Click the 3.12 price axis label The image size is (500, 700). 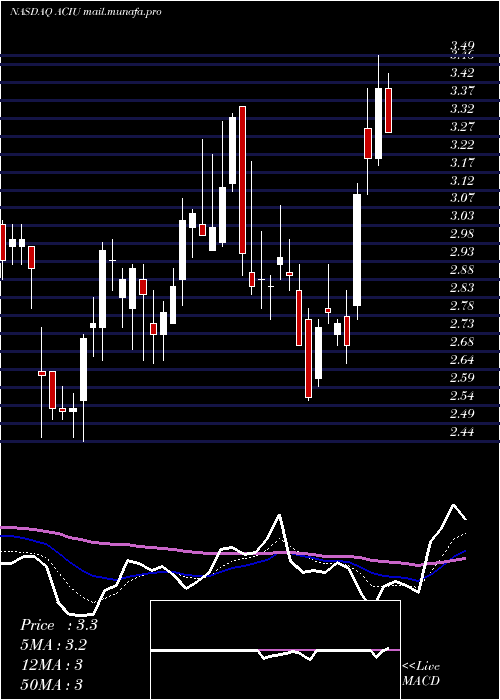[x=462, y=180]
